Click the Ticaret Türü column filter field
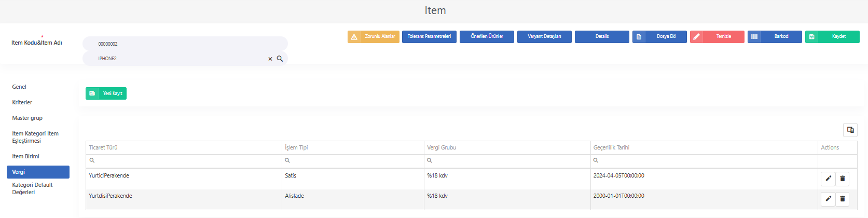 (184, 161)
